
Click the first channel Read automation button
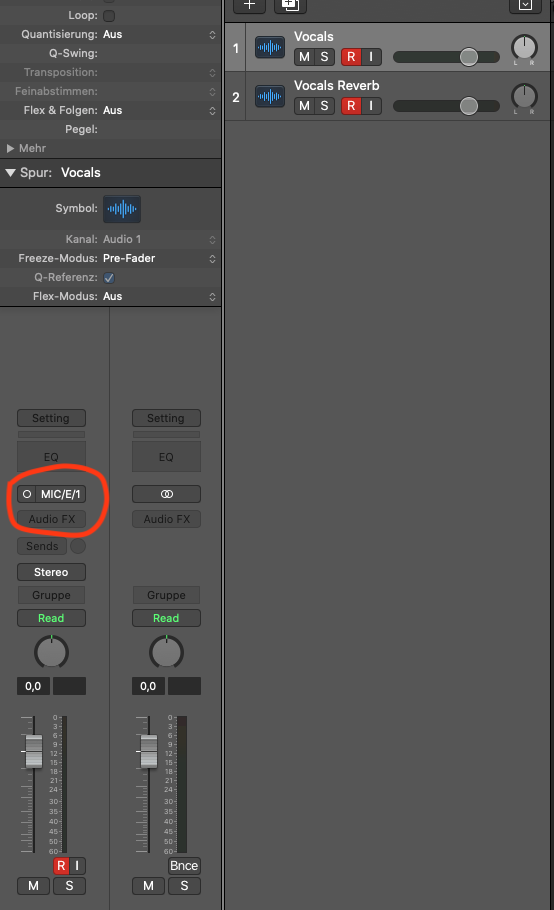pos(51,618)
